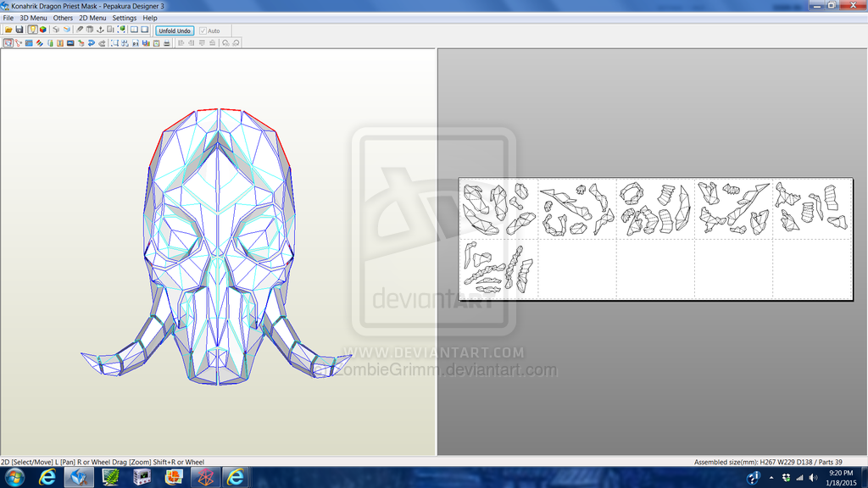Click the gray cube toolbar icon
The image size is (868, 488).
[x=56, y=30]
